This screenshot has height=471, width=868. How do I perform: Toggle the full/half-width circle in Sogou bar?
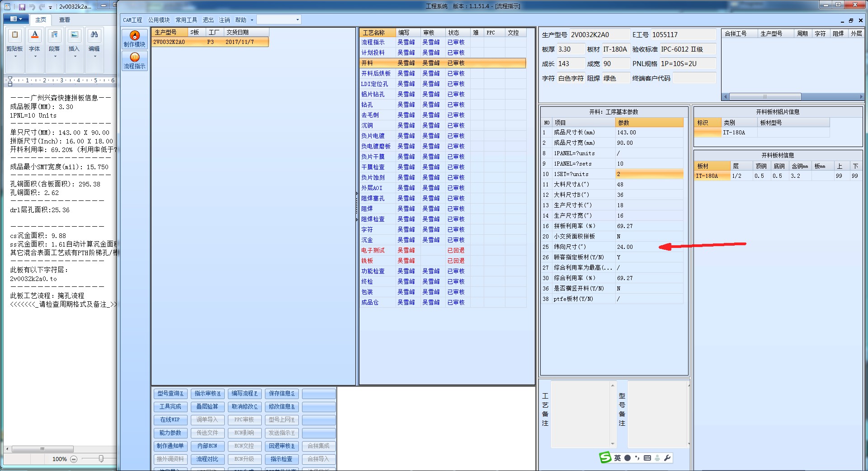coord(627,458)
